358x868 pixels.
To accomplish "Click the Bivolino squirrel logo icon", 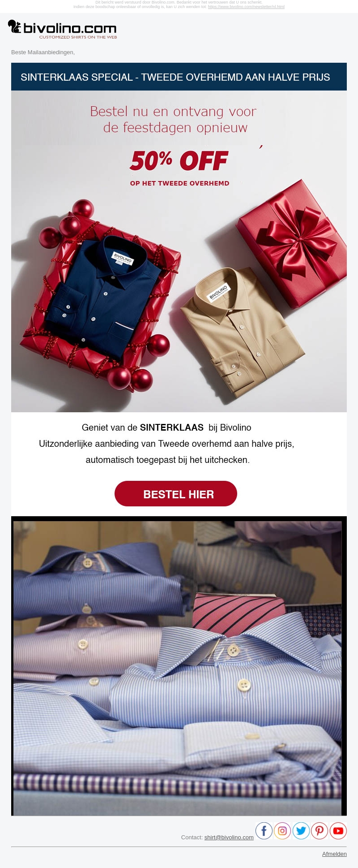I will click(15, 27).
